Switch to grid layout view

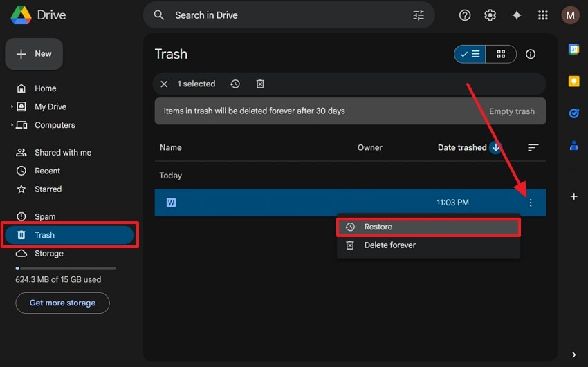(501, 54)
